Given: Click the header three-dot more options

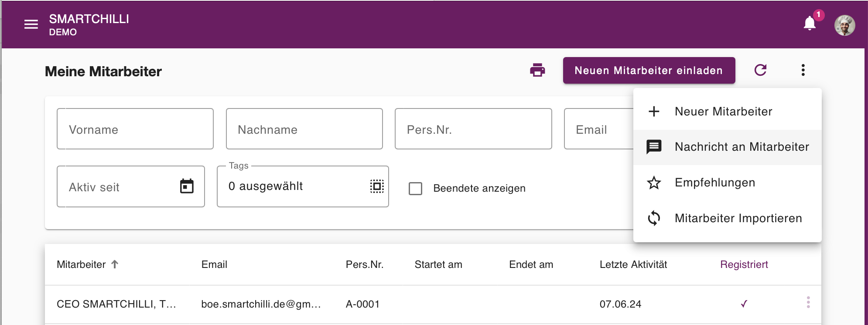Looking at the screenshot, I should [x=803, y=70].
